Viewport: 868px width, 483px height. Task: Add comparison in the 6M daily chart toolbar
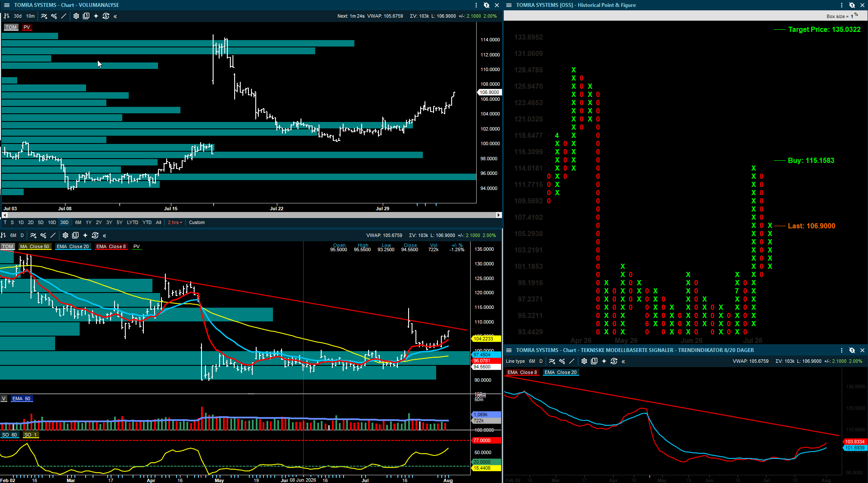43,235
